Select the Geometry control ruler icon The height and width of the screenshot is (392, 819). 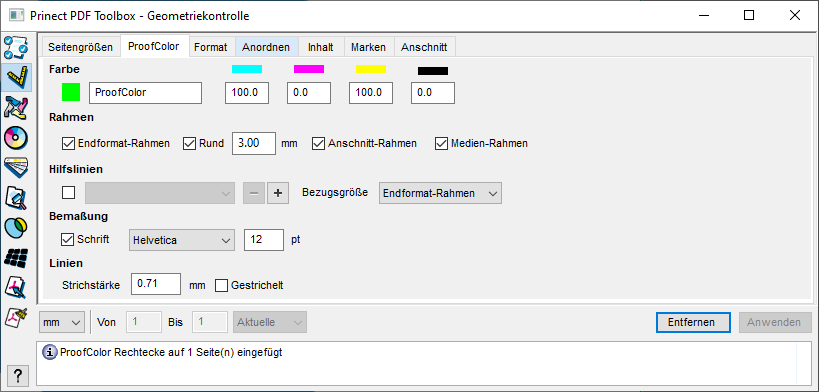coord(16,77)
